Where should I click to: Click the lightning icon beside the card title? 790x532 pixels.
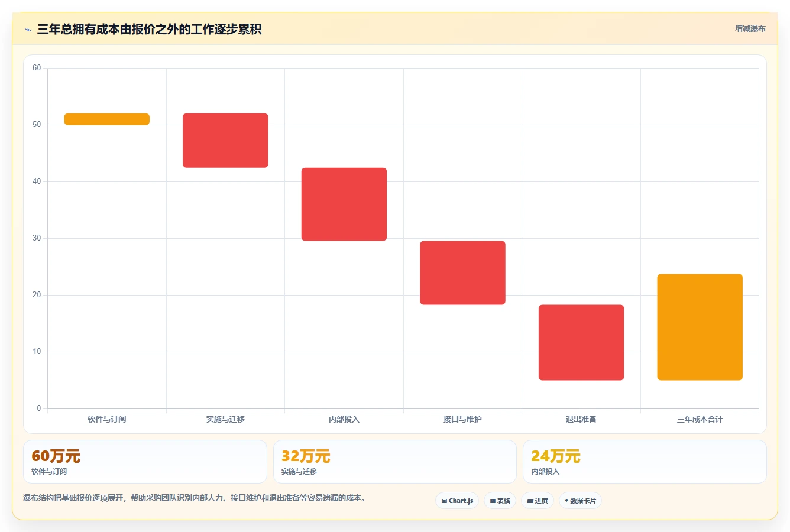(28, 30)
